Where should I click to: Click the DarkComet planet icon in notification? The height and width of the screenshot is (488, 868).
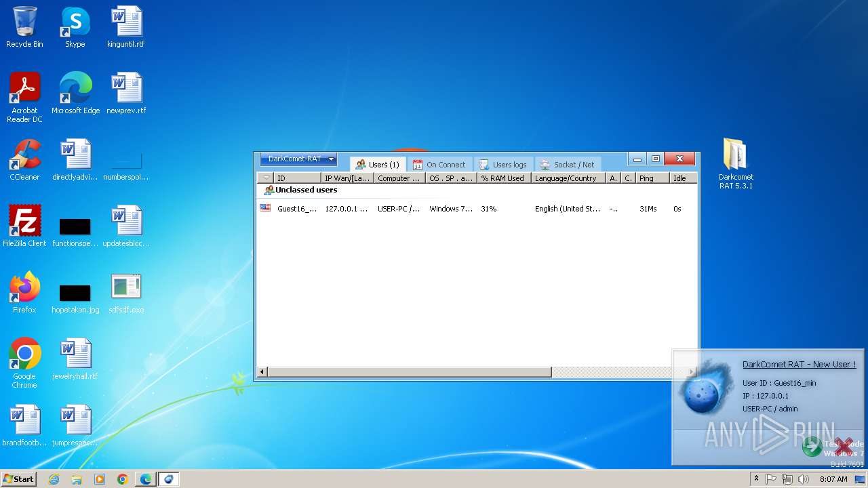click(x=705, y=389)
